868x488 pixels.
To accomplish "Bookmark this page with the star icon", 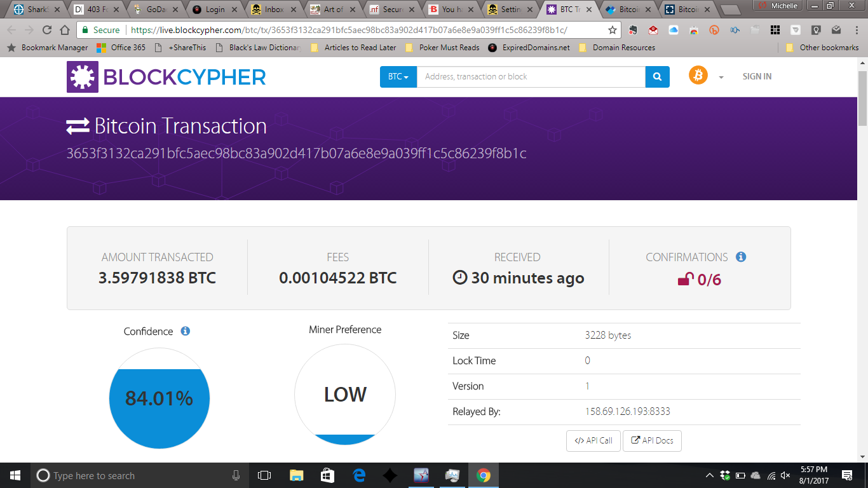I will coord(612,30).
